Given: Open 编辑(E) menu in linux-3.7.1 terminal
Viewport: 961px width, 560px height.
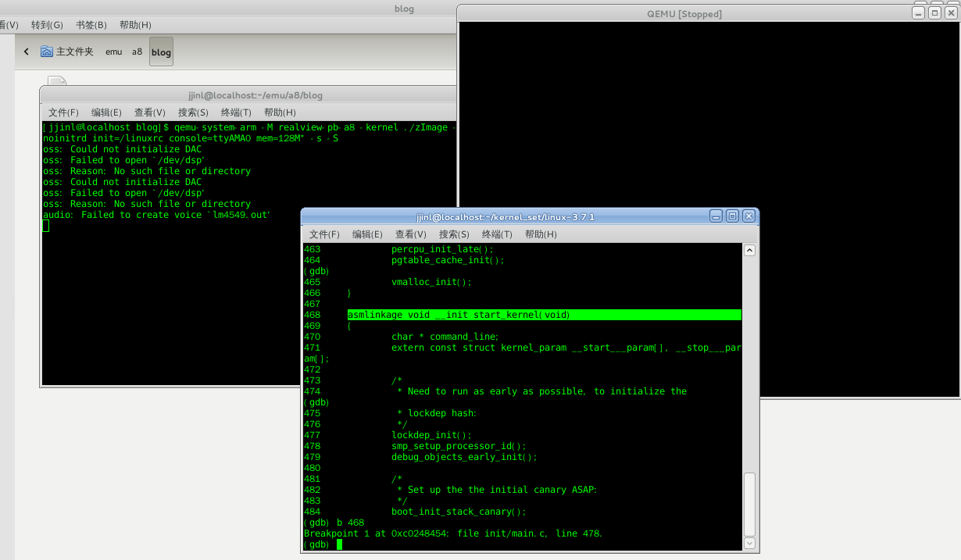Looking at the screenshot, I should tap(367, 234).
